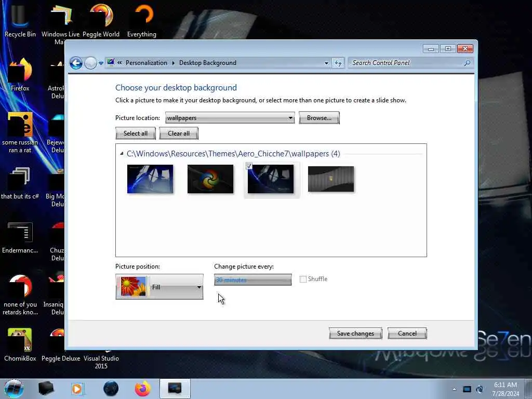Open Endermanc... desktop icon
The width and height of the screenshot is (532, 399).
point(20,237)
